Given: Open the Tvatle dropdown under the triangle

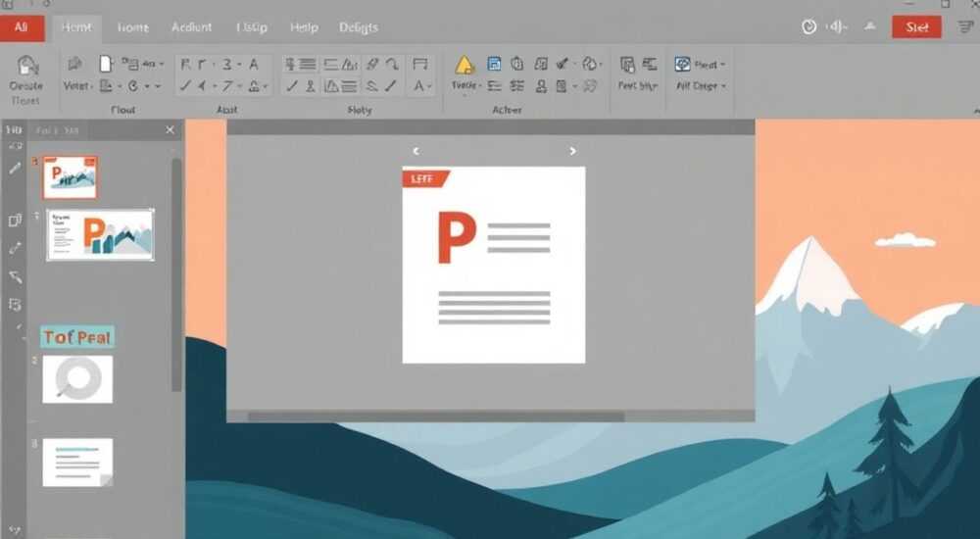Looking at the screenshot, I should pyautogui.click(x=466, y=85).
